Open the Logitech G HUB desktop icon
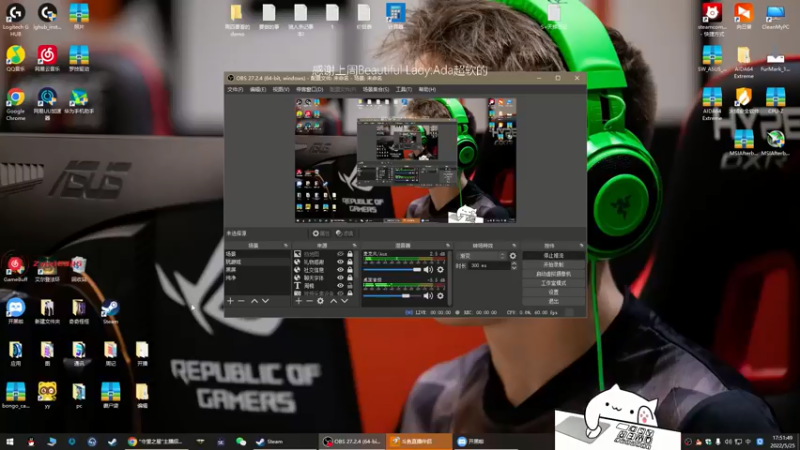This screenshot has height=450, width=800. tap(15, 20)
